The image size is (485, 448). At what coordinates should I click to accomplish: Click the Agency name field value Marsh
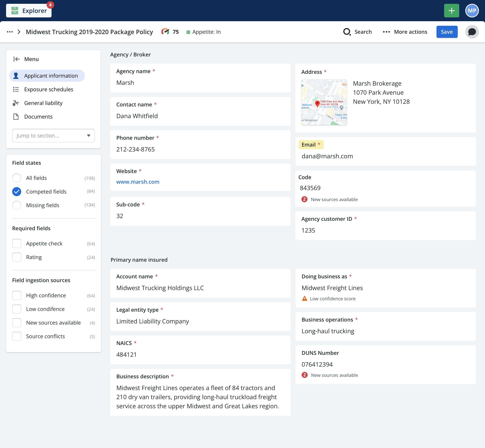pos(125,83)
